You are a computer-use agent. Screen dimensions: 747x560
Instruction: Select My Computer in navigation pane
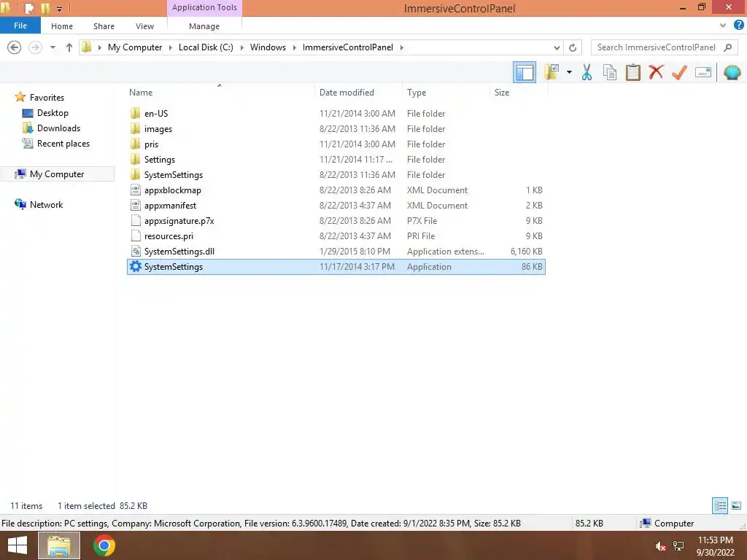pos(57,174)
